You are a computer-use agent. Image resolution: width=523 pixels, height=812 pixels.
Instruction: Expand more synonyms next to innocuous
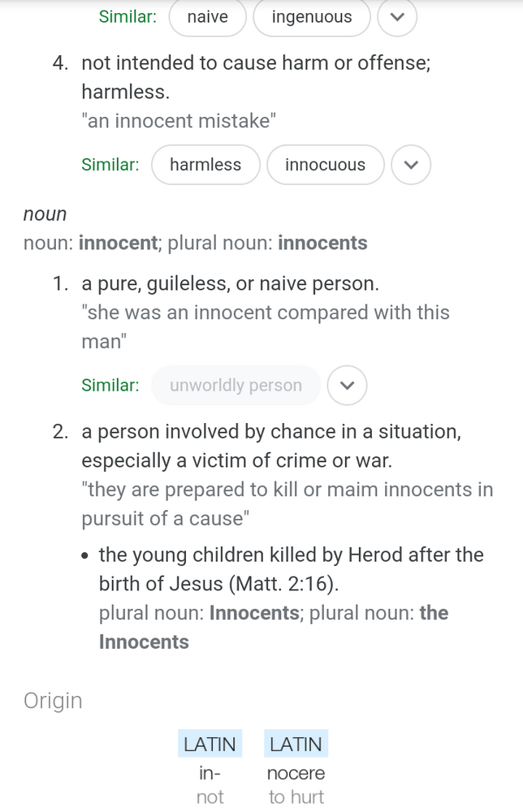[411, 165]
